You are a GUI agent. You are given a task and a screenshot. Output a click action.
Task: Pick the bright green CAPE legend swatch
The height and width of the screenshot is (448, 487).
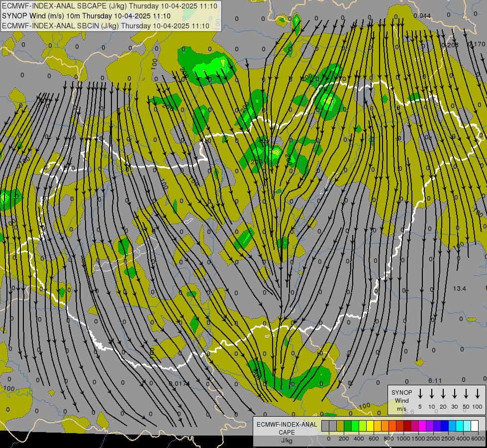click(x=355, y=426)
